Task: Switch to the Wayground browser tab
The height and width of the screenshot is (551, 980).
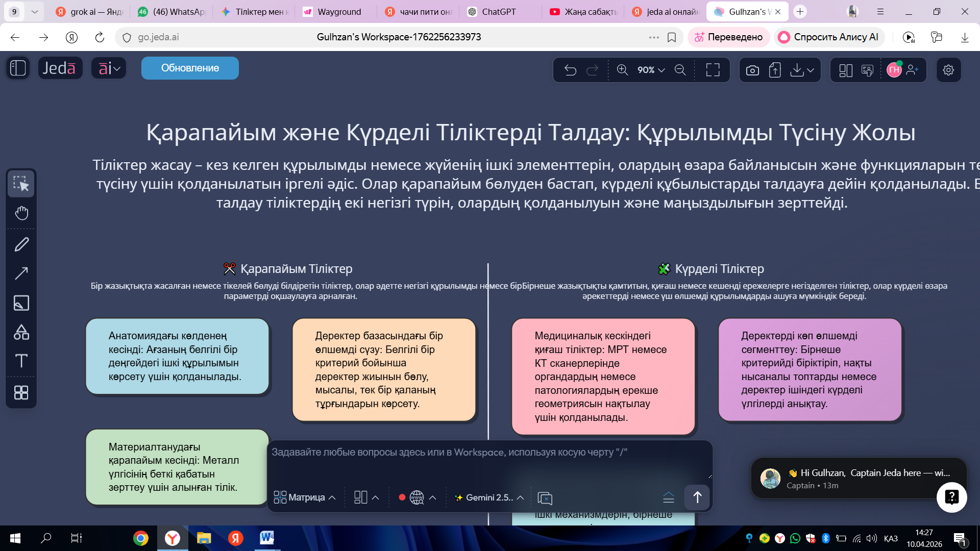Action: (338, 12)
